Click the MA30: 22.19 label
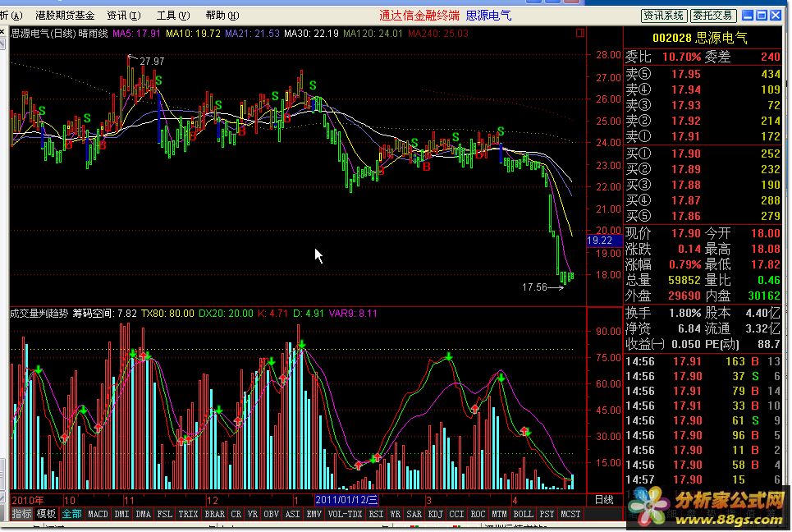Image resolution: width=792 pixels, height=532 pixels. point(311,34)
